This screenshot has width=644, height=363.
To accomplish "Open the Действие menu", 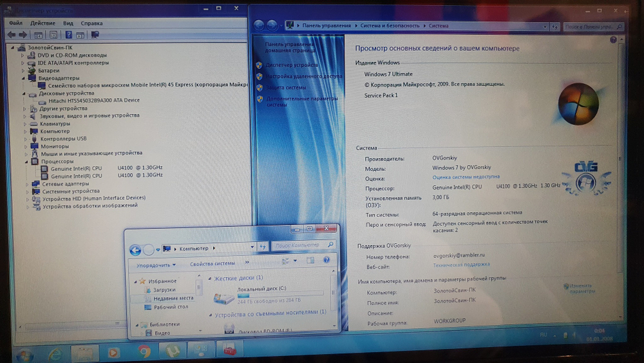I will [x=43, y=23].
